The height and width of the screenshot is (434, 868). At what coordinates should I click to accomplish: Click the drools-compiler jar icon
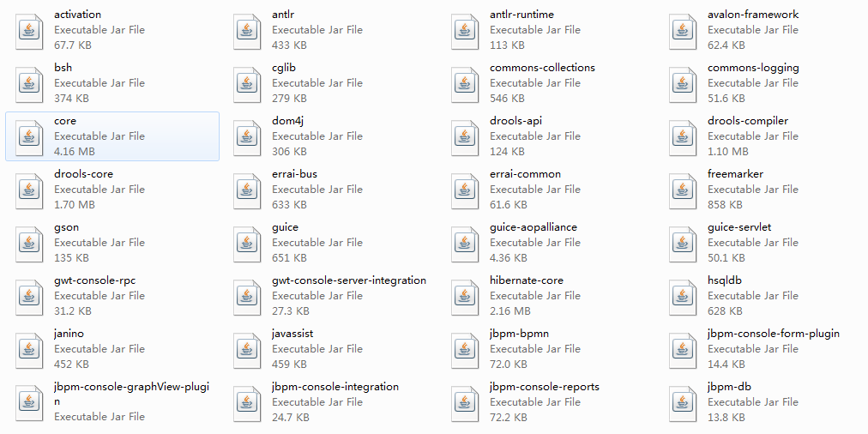click(683, 137)
